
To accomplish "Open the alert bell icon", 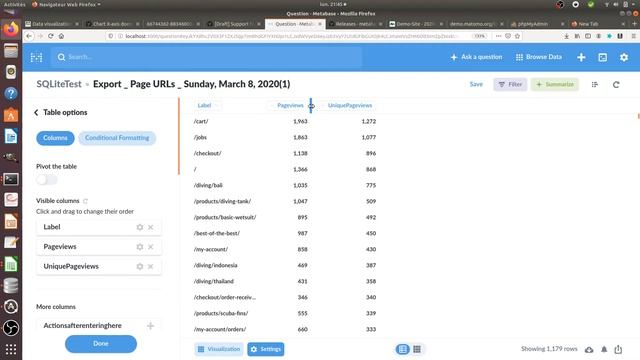I will [604, 349].
